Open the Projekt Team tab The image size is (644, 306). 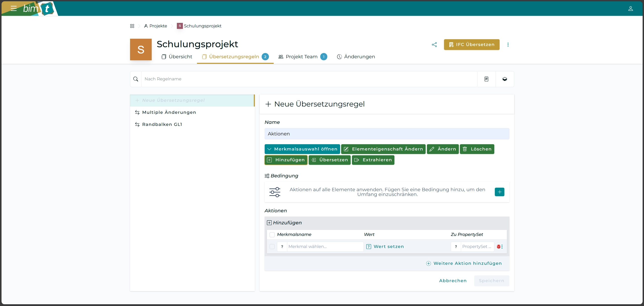pyautogui.click(x=302, y=57)
